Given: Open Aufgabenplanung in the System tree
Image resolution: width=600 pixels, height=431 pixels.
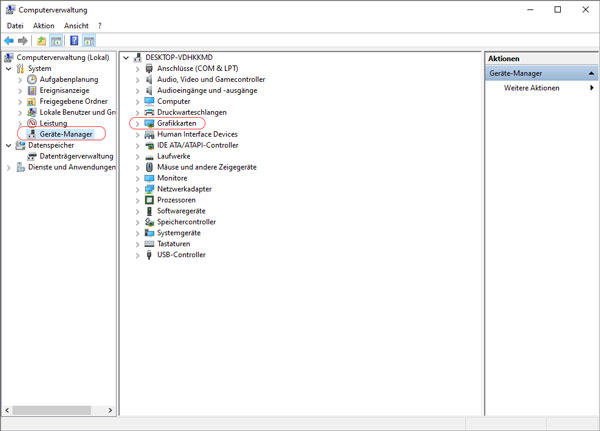Looking at the screenshot, I should point(68,79).
